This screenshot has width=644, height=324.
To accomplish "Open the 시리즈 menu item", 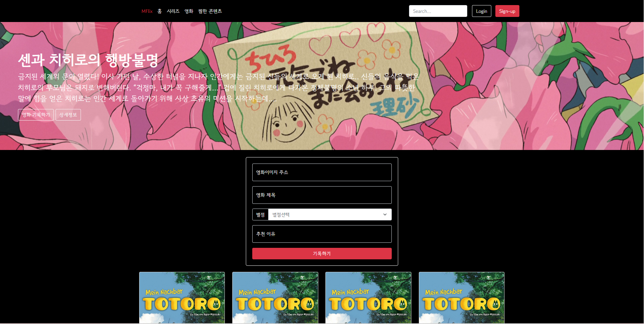I will click(173, 11).
